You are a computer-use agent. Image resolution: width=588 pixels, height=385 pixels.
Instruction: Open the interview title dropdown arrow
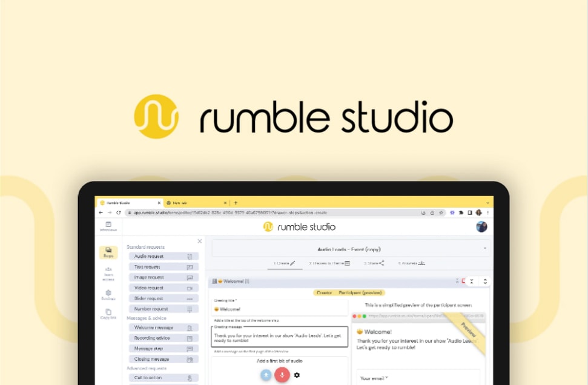click(x=485, y=248)
